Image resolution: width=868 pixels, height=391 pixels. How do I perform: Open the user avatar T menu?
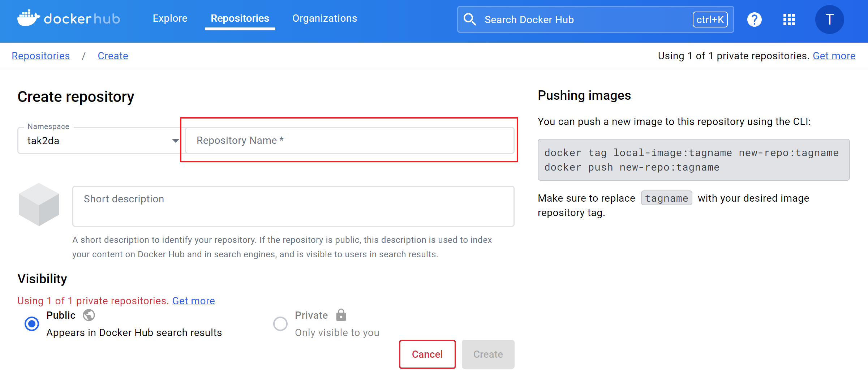[x=829, y=20]
